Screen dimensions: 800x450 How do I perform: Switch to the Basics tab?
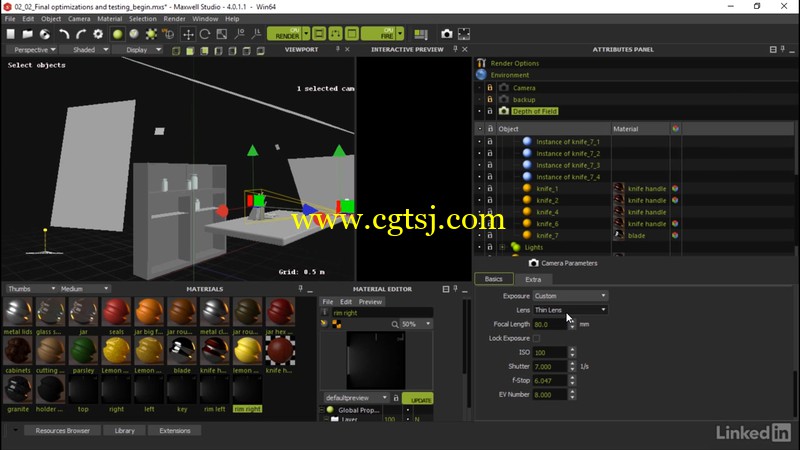tap(493, 279)
